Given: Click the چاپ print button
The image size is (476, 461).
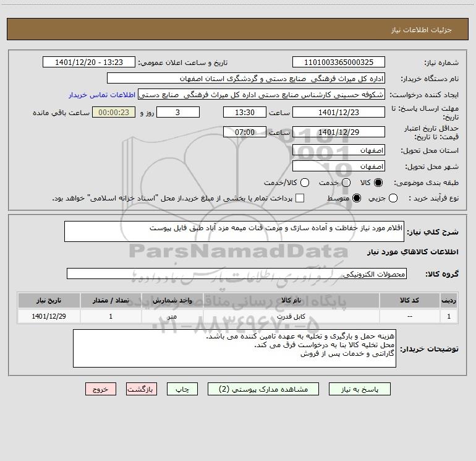Looking at the screenshot, I should click(x=182, y=389).
